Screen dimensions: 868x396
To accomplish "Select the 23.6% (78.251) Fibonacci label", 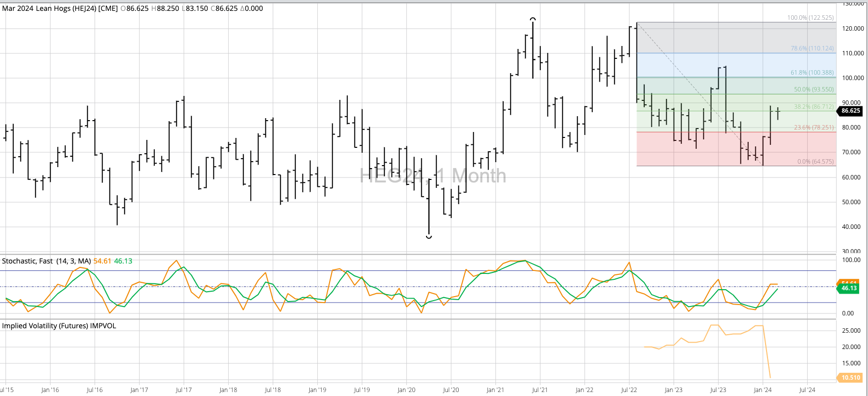I will [814, 128].
